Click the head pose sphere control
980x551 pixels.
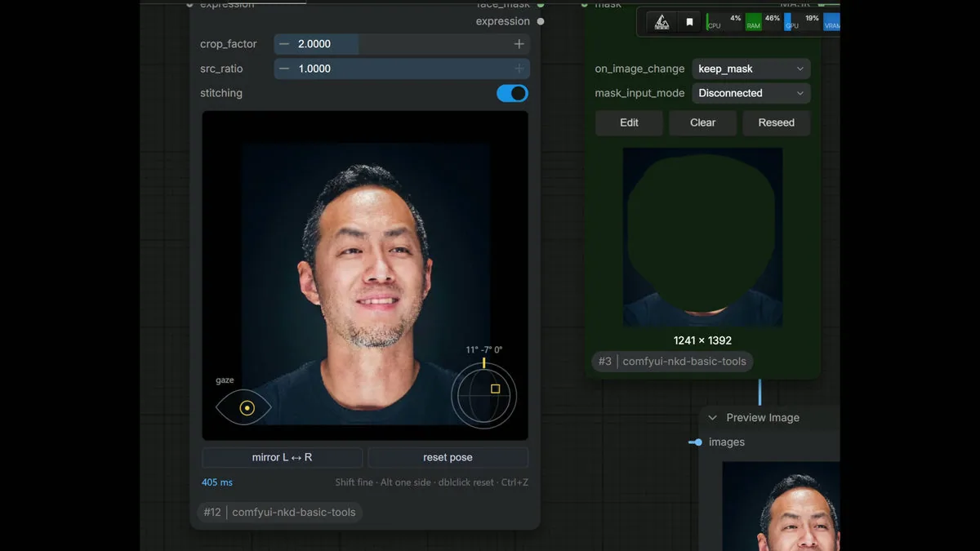pos(483,395)
